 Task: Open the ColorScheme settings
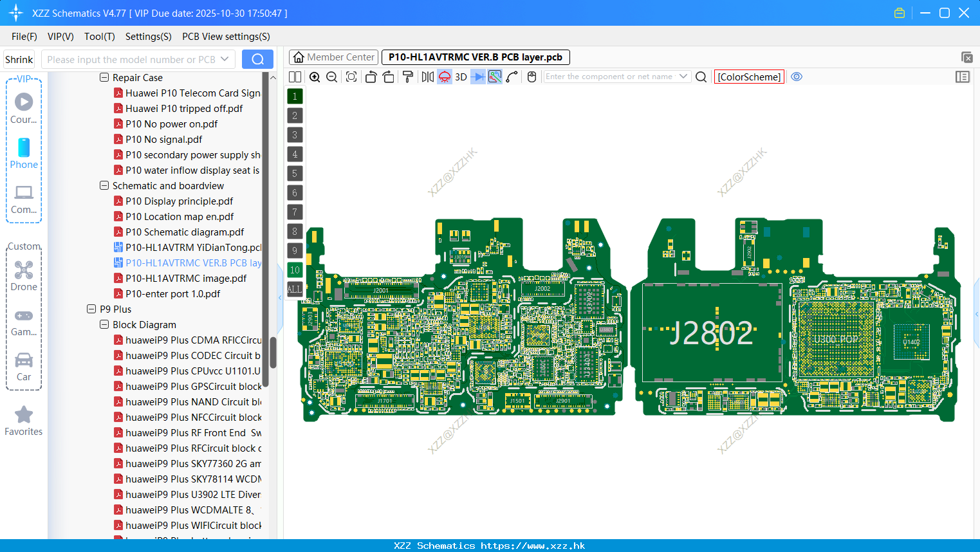[x=749, y=77]
